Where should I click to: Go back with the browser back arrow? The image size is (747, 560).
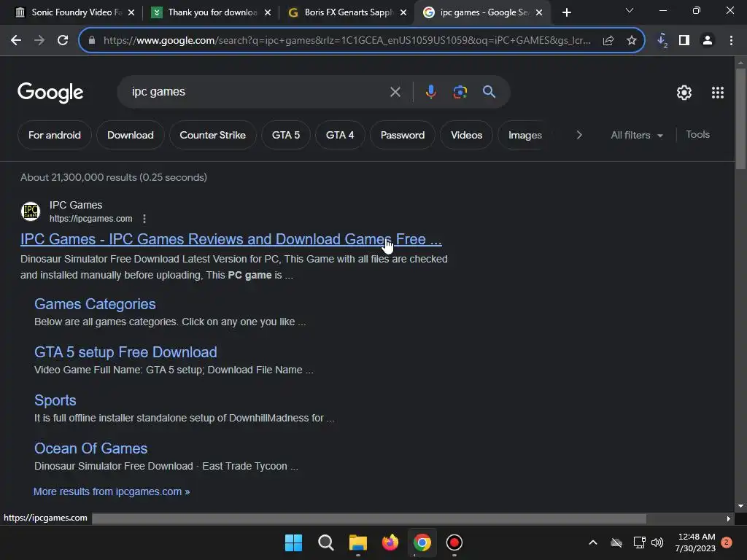(x=16, y=41)
